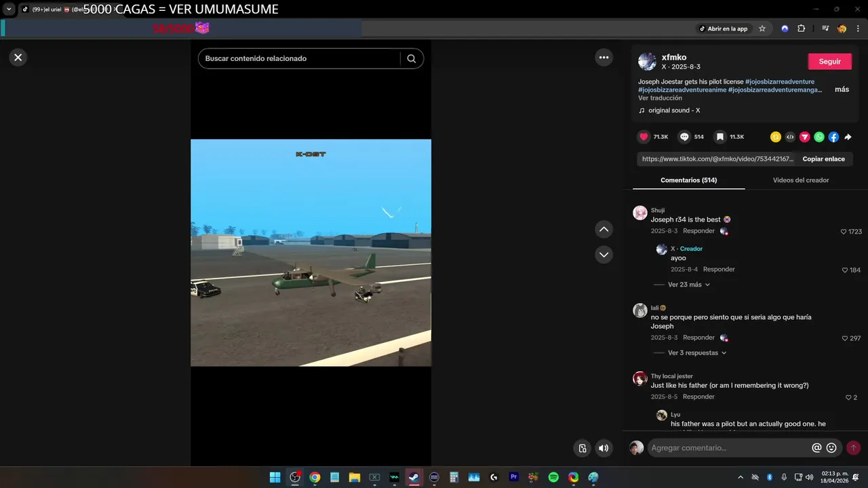Click the Agregar comentario input field

(729, 448)
